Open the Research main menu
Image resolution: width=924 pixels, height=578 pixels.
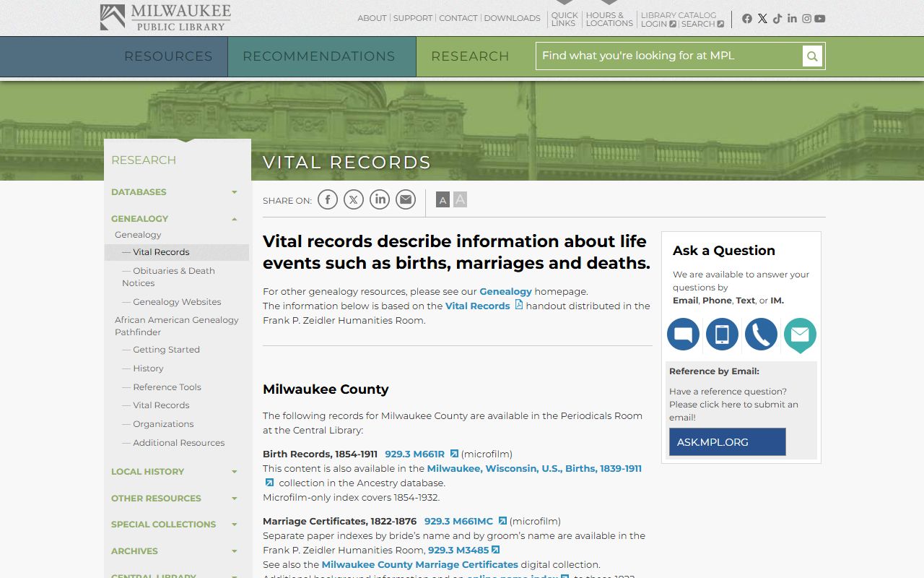[x=470, y=56]
